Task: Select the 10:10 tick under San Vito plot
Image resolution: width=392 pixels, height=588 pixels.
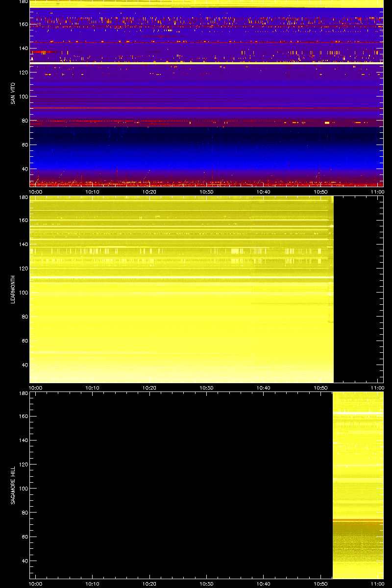Action: (x=92, y=192)
